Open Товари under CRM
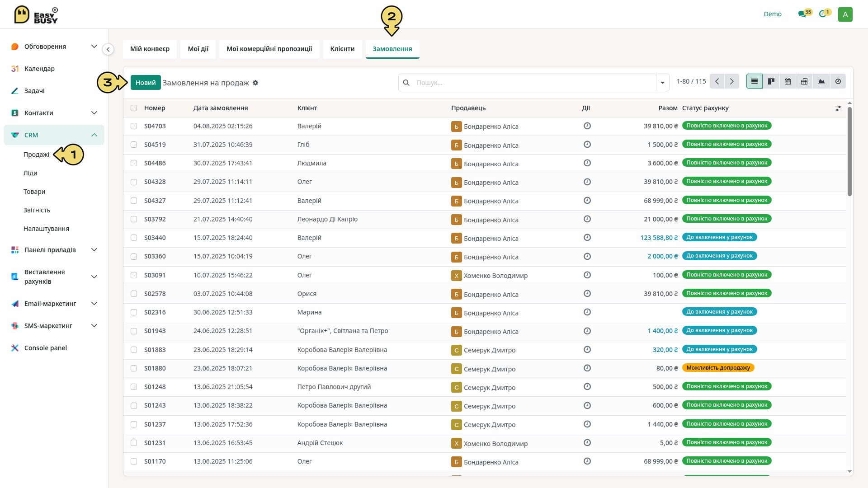 tap(34, 192)
